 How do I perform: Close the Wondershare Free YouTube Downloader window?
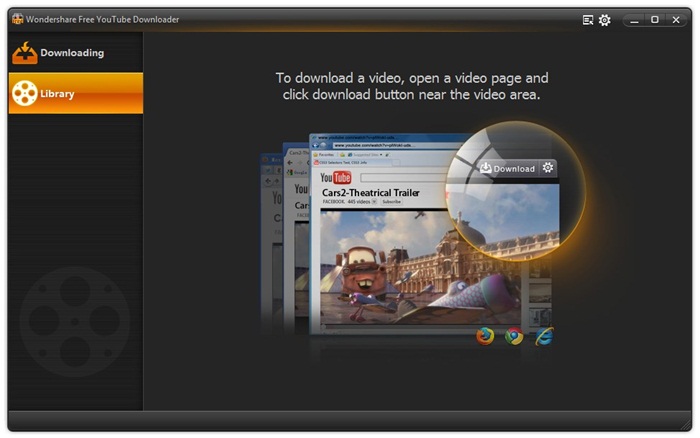click(676, 20)
